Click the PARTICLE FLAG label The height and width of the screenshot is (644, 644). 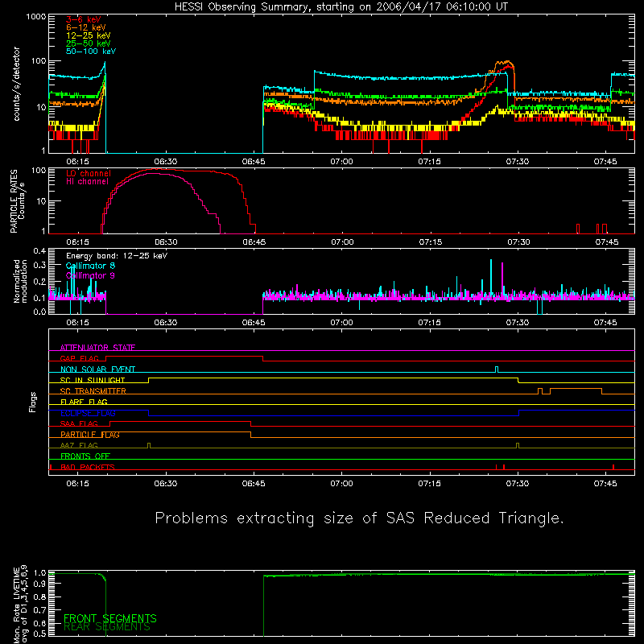[x=90, y=435]
